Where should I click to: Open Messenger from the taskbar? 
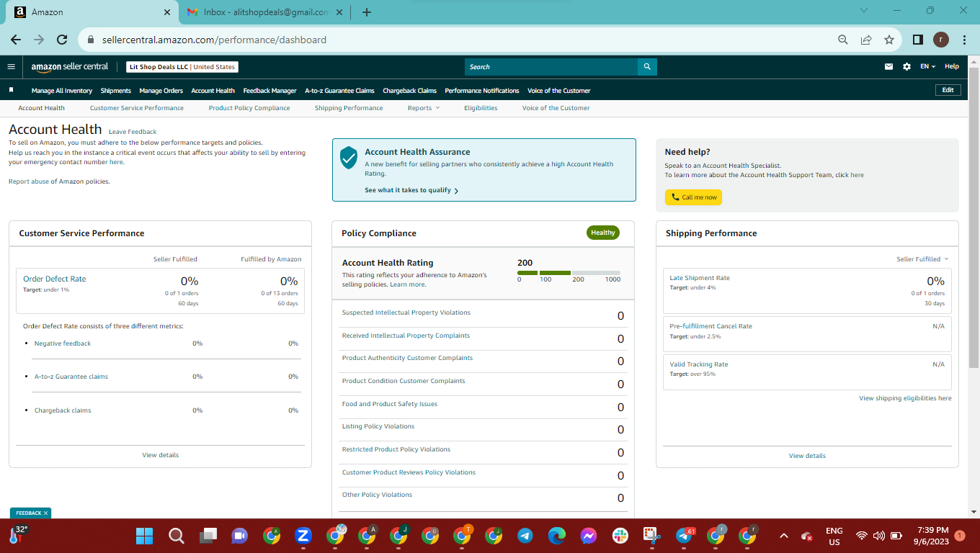(589, 536)
